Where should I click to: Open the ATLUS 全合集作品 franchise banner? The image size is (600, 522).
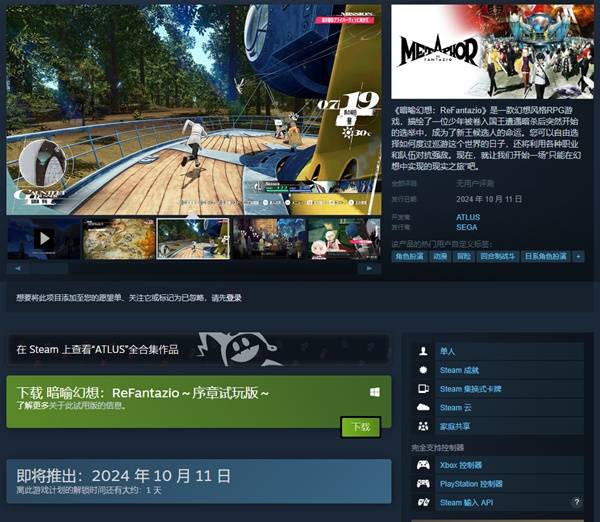(198, 349)
